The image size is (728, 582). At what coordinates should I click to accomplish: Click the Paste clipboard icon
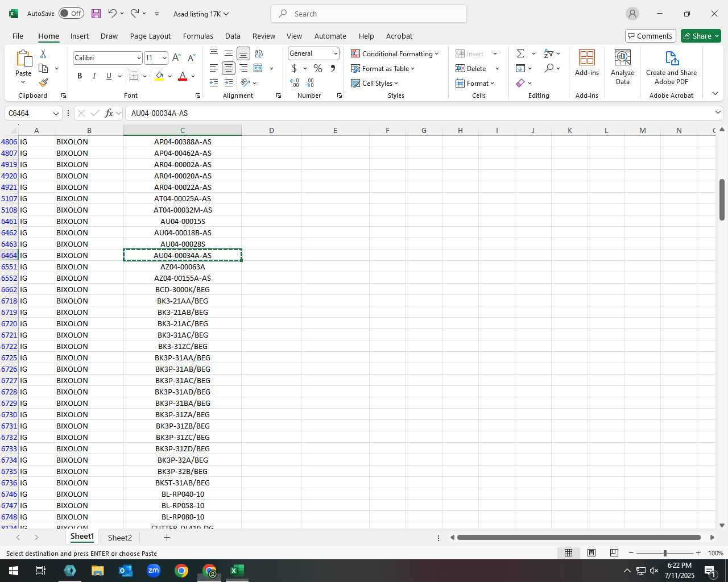(x=23, y=58)
